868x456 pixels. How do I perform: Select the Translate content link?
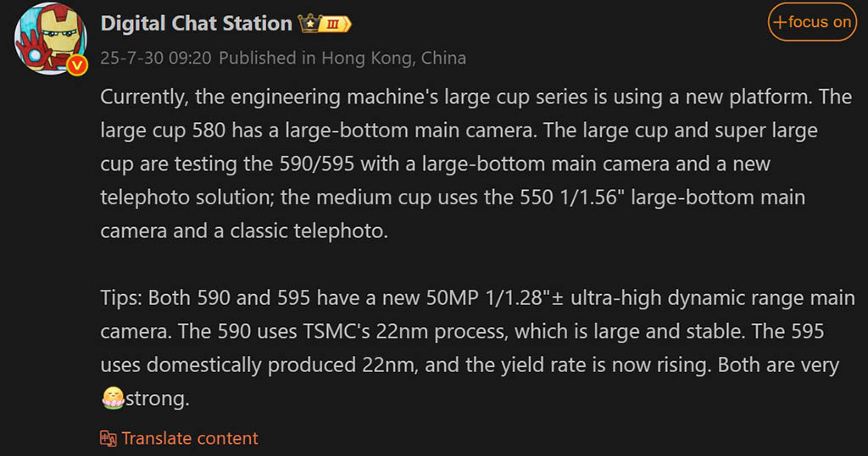point(190,438)
